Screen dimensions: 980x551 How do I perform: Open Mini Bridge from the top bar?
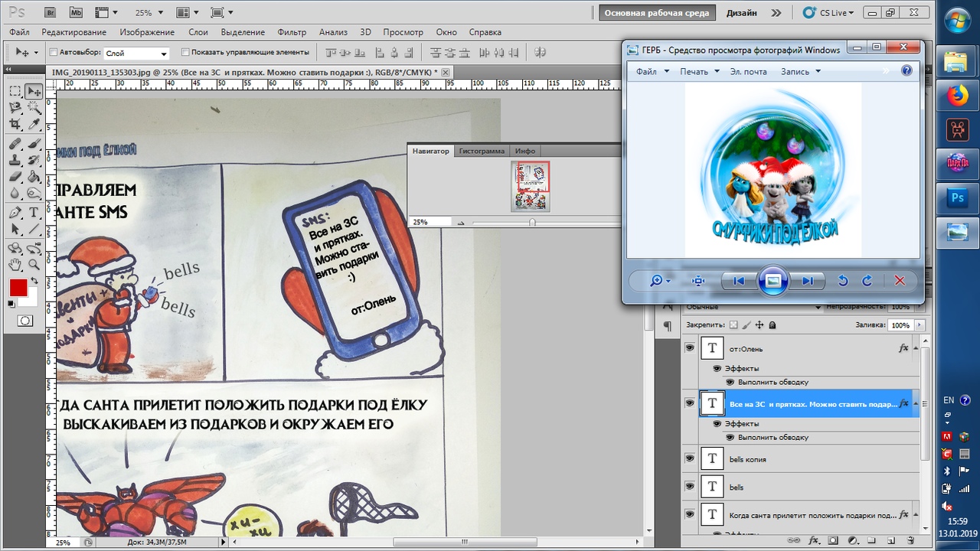(76, 13)
